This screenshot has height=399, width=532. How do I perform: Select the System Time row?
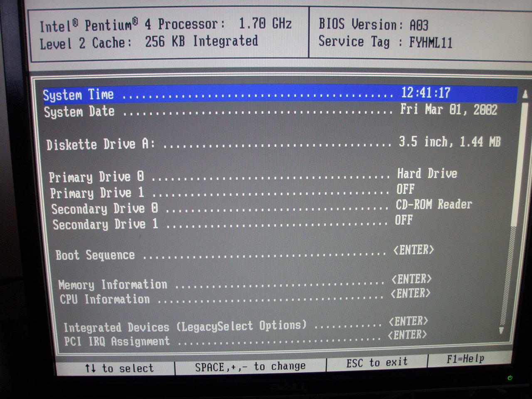280,94
